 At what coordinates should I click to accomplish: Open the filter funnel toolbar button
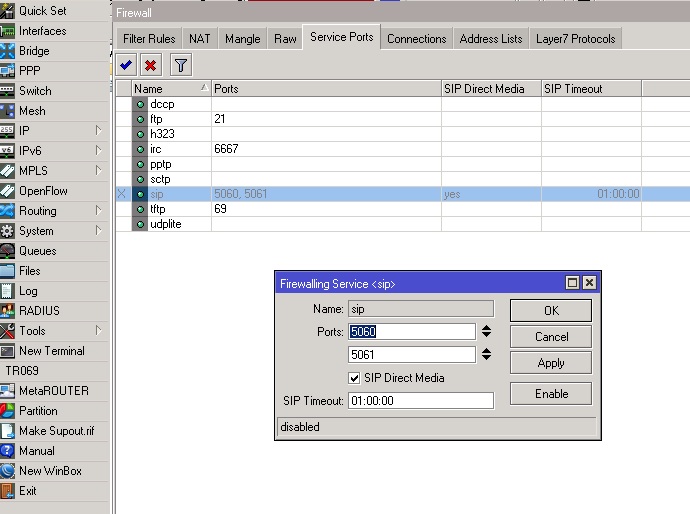tap(180, 65)
